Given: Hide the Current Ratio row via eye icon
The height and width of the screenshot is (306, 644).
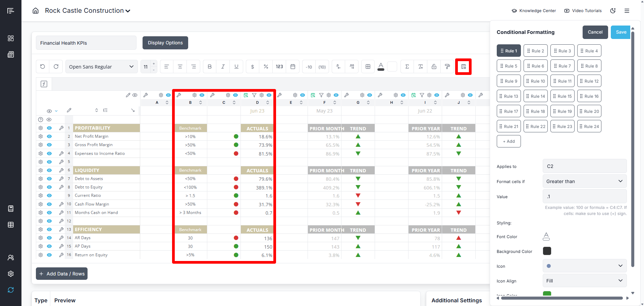Looking at the screenshot, I should pos(49,195).
